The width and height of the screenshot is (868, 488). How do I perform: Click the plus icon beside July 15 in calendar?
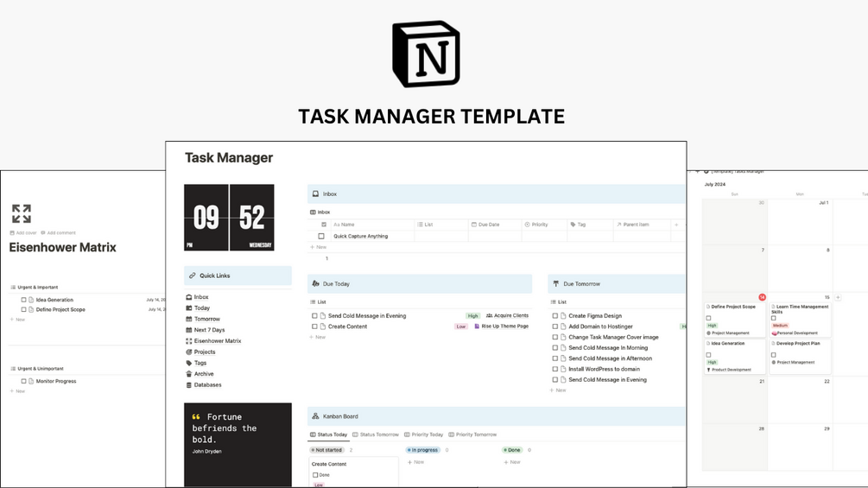click(838, 298)
